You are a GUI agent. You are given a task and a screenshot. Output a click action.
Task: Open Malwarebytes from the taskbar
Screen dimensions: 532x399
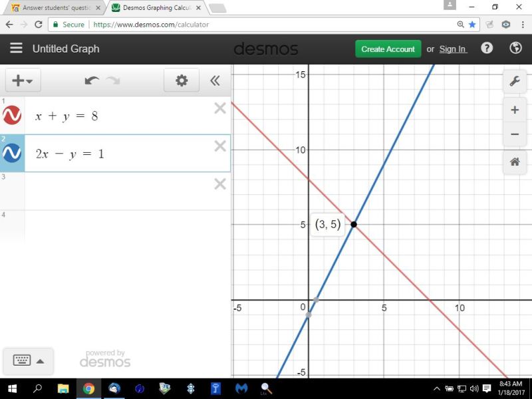point(241,388)
